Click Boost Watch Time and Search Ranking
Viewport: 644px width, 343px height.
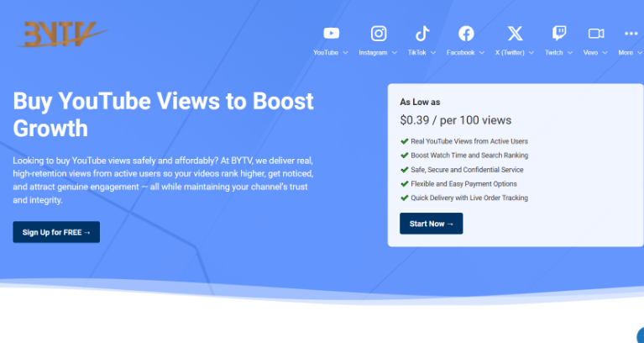coord(469,155)
